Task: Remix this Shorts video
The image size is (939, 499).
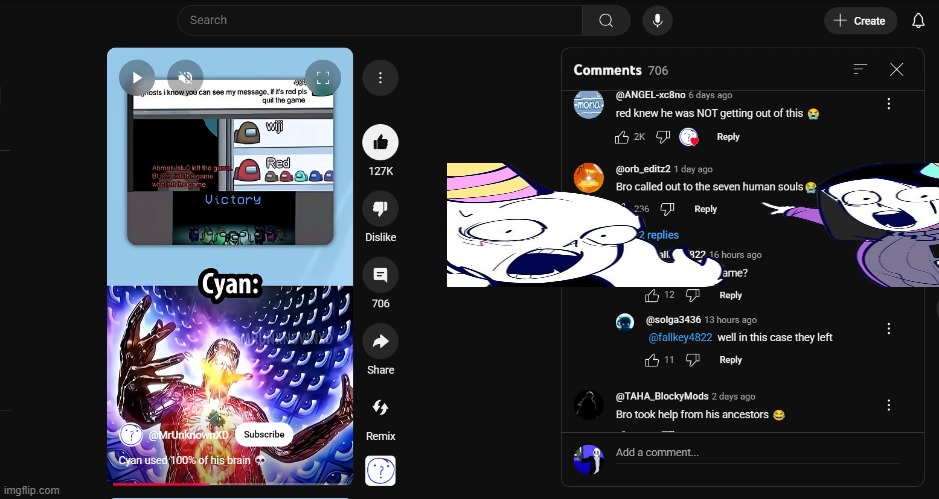Action: point(380,408)
